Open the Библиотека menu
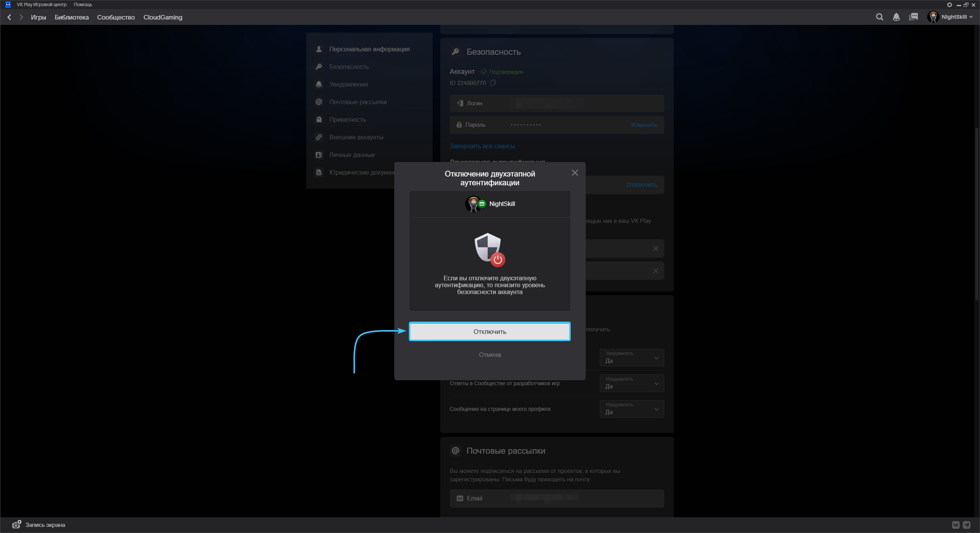The width and height of the screenshot is (980, 533). click(x=72, y=17)
